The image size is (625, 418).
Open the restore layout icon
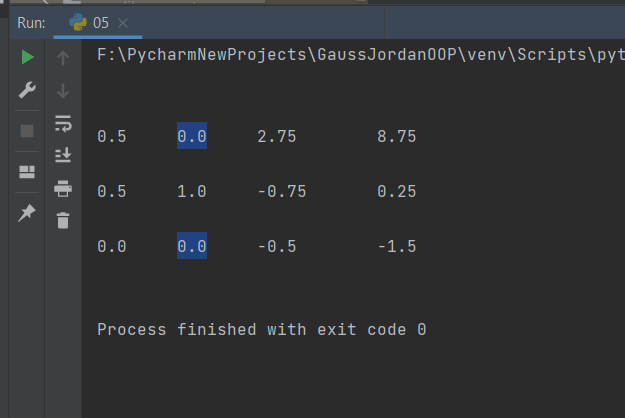tap(27, 172)
